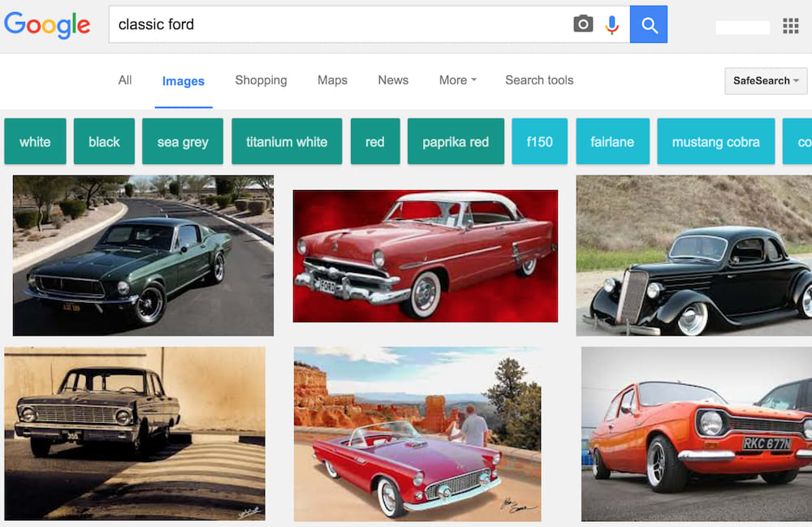Start voice search with the microphone
This screenshot has width=812, height=527.
tap(611, 24)
